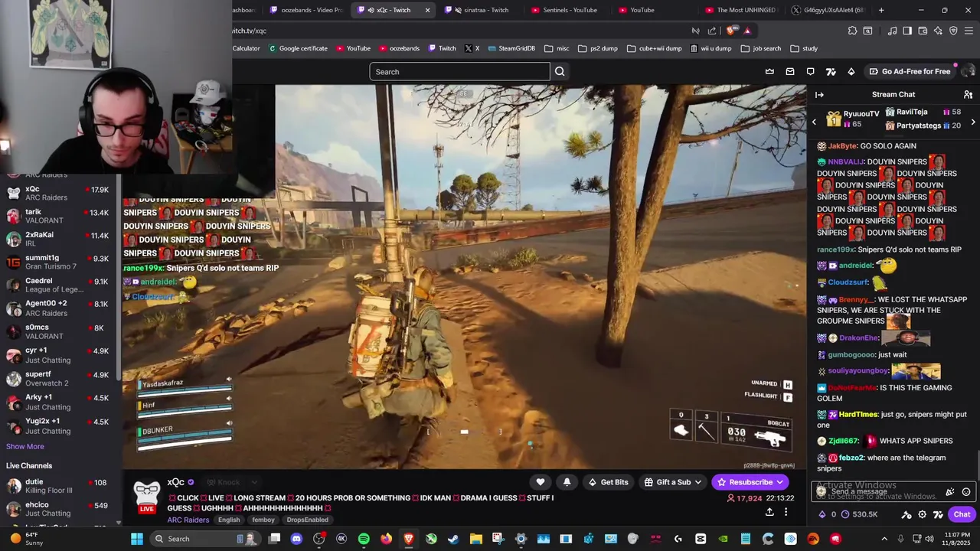This screenshot has height=551, width=980.
Task: Open Brave Shields lion icon
Action: tap(730, 31)
